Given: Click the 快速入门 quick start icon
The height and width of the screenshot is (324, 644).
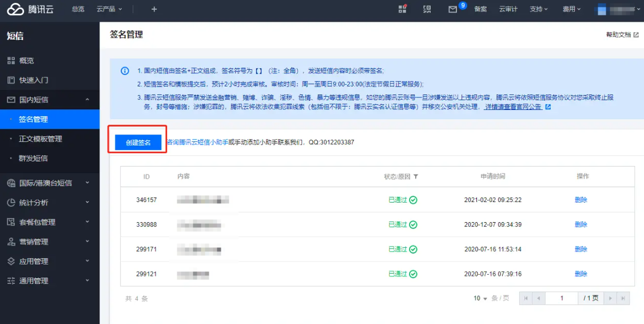Looking at the screenshot, I should 11,80.
